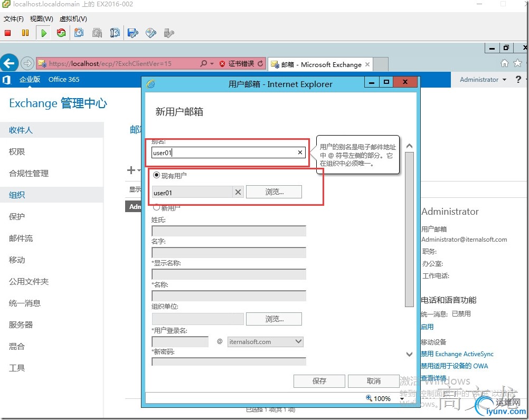Image resolution: width=529 pixels, height=420 pixels.
Task: Reset the virtual machine using the red-green arrows icon
Action: 61,33
